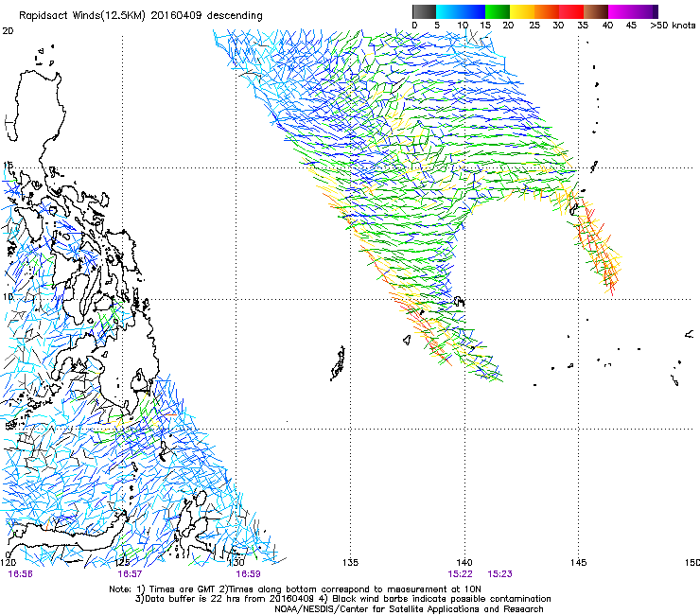Click the '>50 knots' legend label

click(x=673, y=26)
